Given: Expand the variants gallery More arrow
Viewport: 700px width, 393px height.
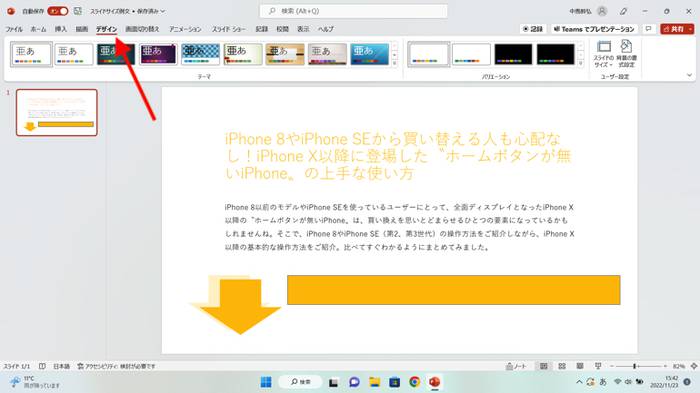Looking at the screenshot, I should click(581, 63).
